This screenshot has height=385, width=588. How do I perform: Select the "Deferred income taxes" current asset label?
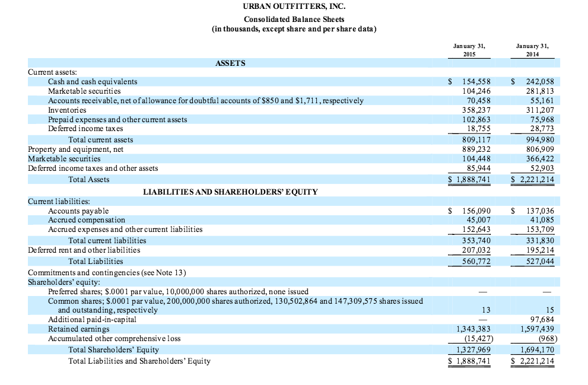[x=85, y=129]
